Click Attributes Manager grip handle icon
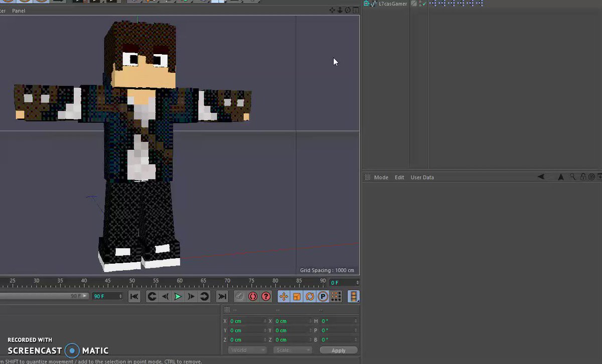Image resolution: width=602 pixels, height=364 pixels. 367,177
